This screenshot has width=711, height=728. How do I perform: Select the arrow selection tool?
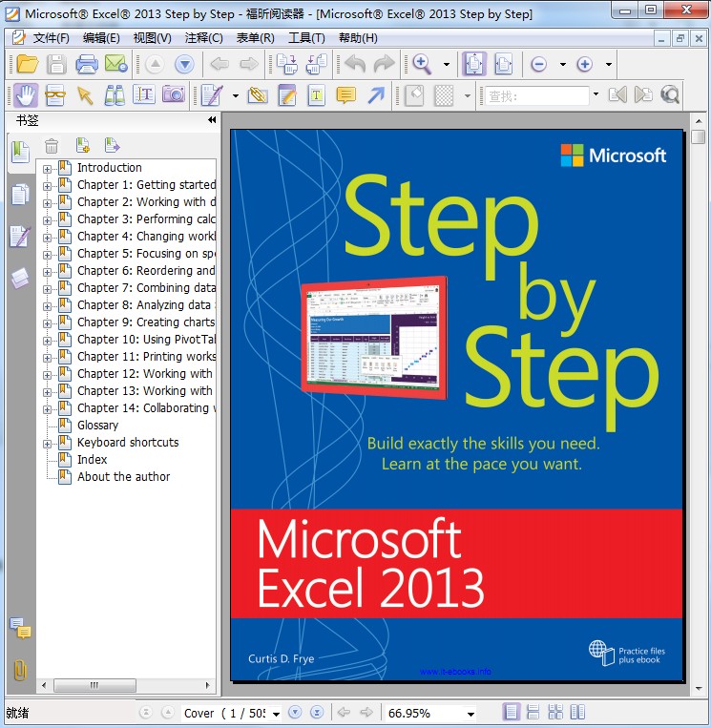pyautogui.click(x=85, y=95)
